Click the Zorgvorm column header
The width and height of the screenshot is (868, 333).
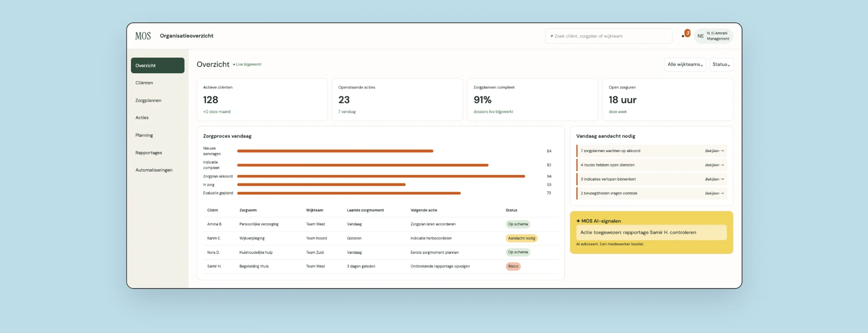click(248, 210)
